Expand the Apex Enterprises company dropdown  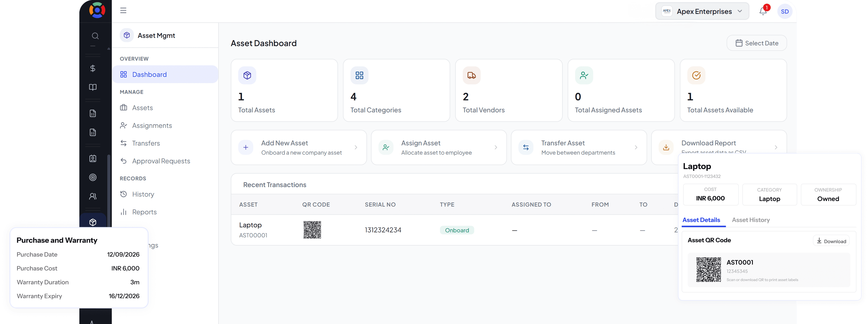click(702, 12)
